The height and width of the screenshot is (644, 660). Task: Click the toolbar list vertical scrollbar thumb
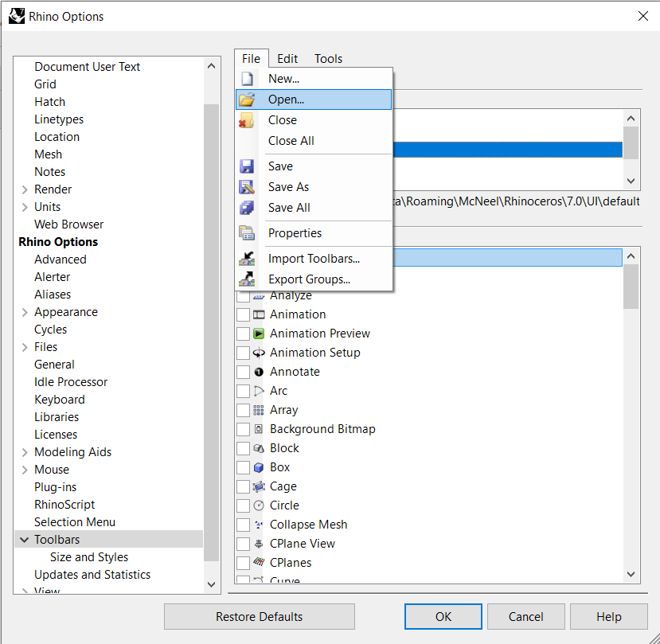631,286
